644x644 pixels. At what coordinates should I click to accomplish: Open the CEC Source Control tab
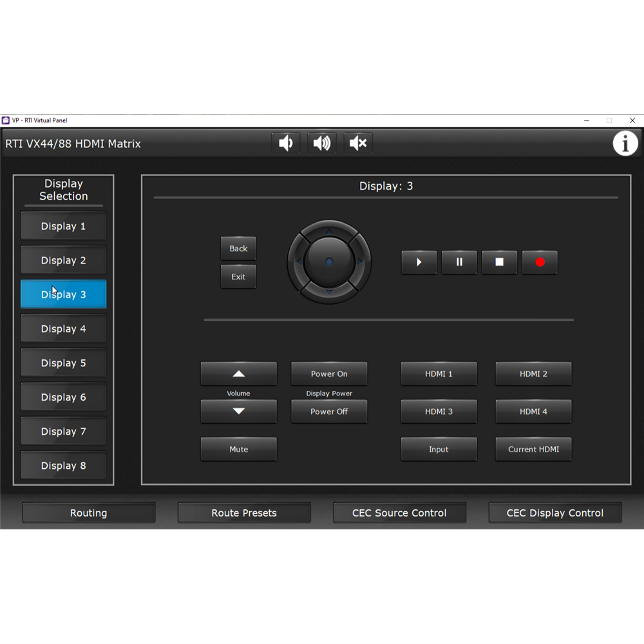[399, 513]
